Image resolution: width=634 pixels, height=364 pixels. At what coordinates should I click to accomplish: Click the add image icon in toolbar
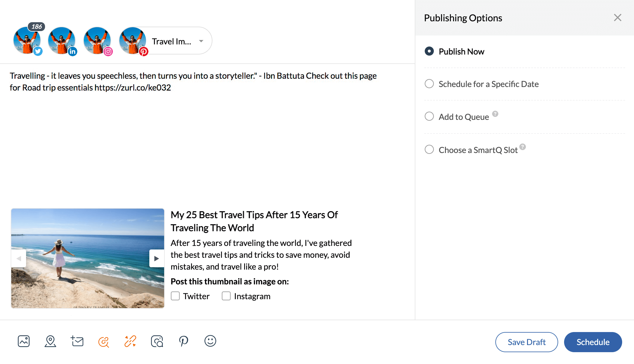point(24,341)
